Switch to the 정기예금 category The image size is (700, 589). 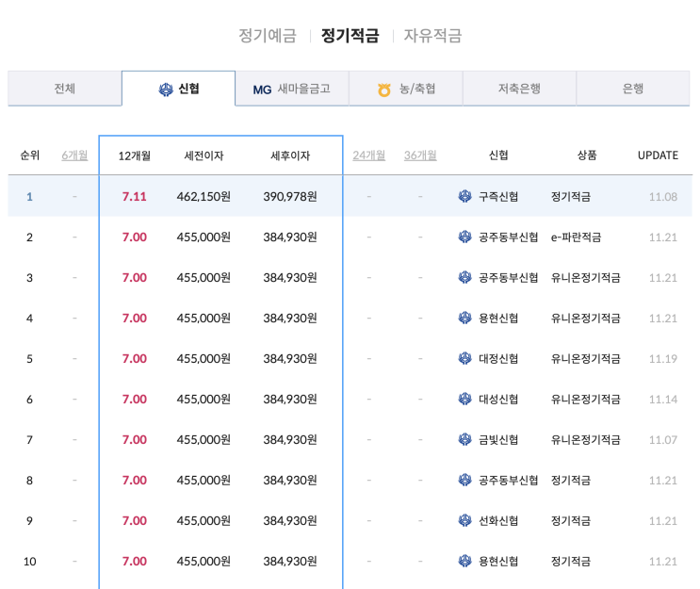point(268,35)
